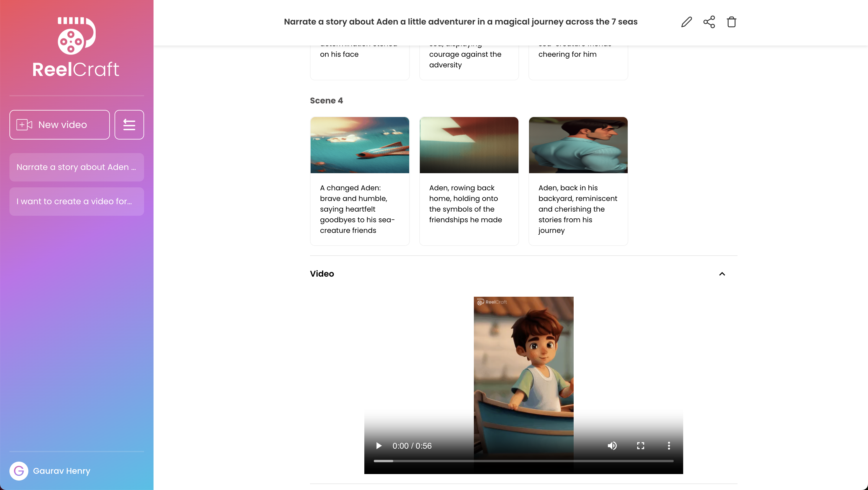
Task: Open the share icon in header
Action: coord(709,22)
